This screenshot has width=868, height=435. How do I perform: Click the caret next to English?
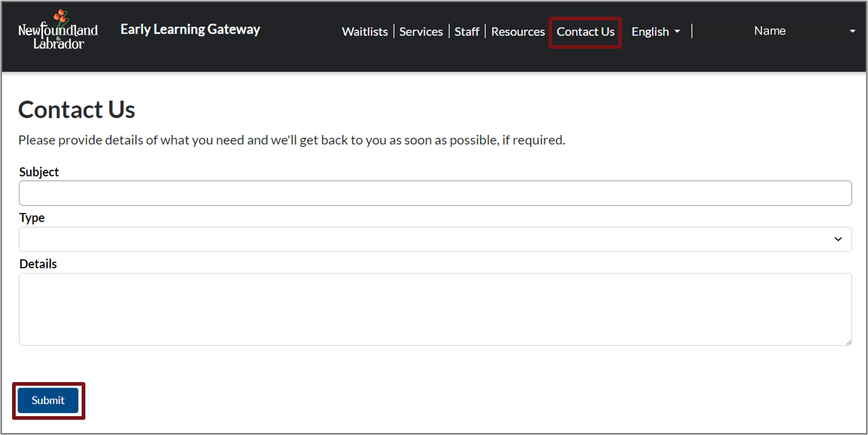677,31
